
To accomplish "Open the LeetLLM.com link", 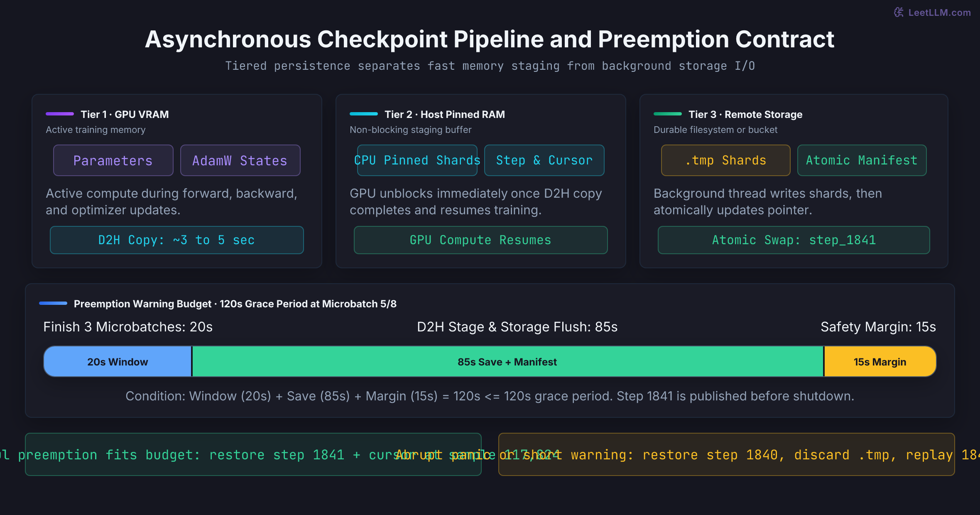I will point(939,12).
